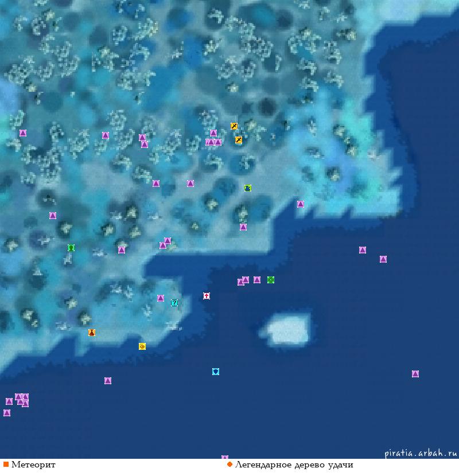This screenshot has width=459, height=476.
Task: Select purple marker right of green head icon
Action: 122,250
